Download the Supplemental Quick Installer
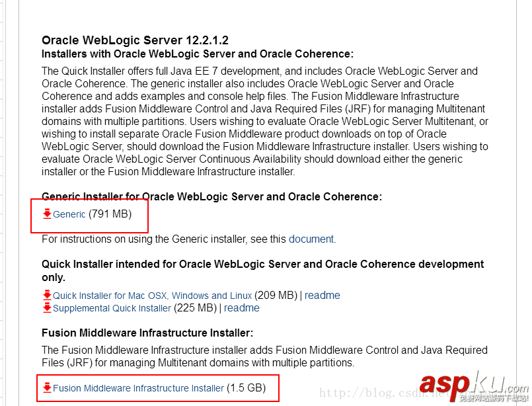This screenshot has width=532, height=406. click(112, 308)
